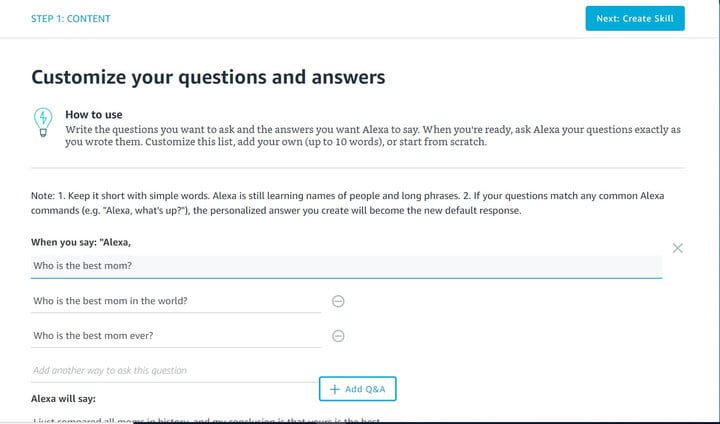The width and height of the screenshot is (720, 424).
Task: Delete the "best mom ever" question variation
Action: (x=338, y=336)
